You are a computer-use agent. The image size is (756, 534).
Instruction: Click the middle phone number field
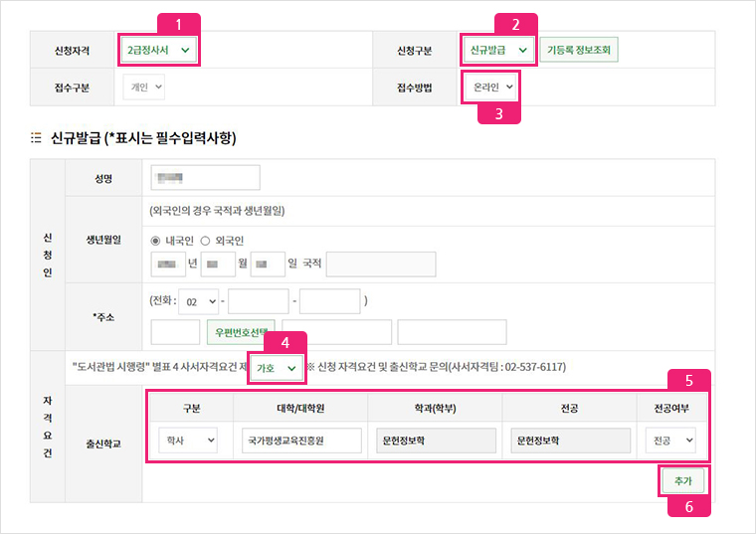pyautogui.click(x=259, y=301)
